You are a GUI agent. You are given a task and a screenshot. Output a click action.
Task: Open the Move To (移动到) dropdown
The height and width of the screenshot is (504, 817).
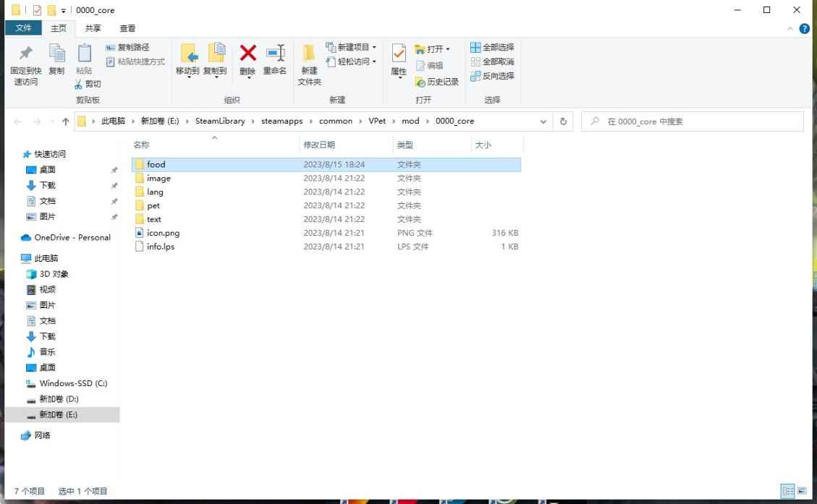point(187,75)
